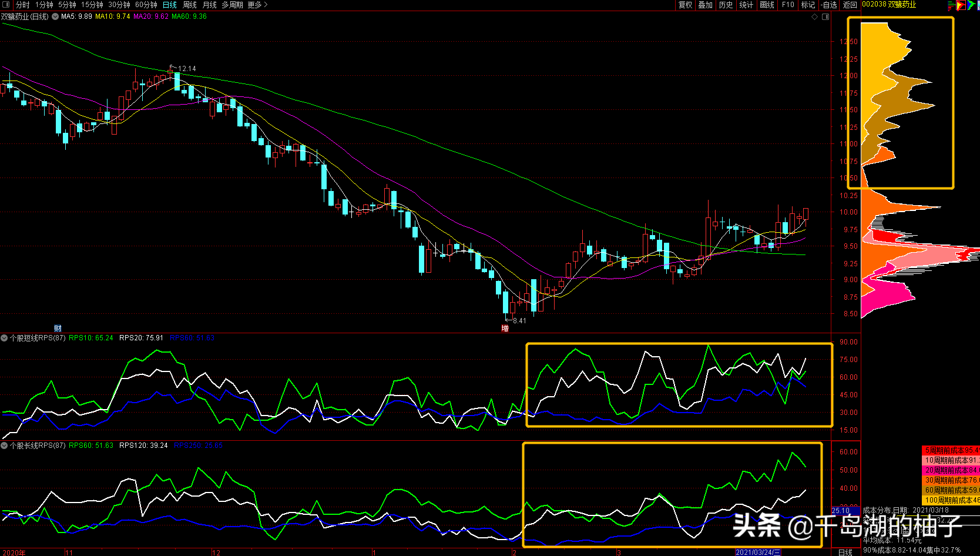Click the 财 finance marker on chart
Viewport: 980px width, 556px height.
pos(58,328)
